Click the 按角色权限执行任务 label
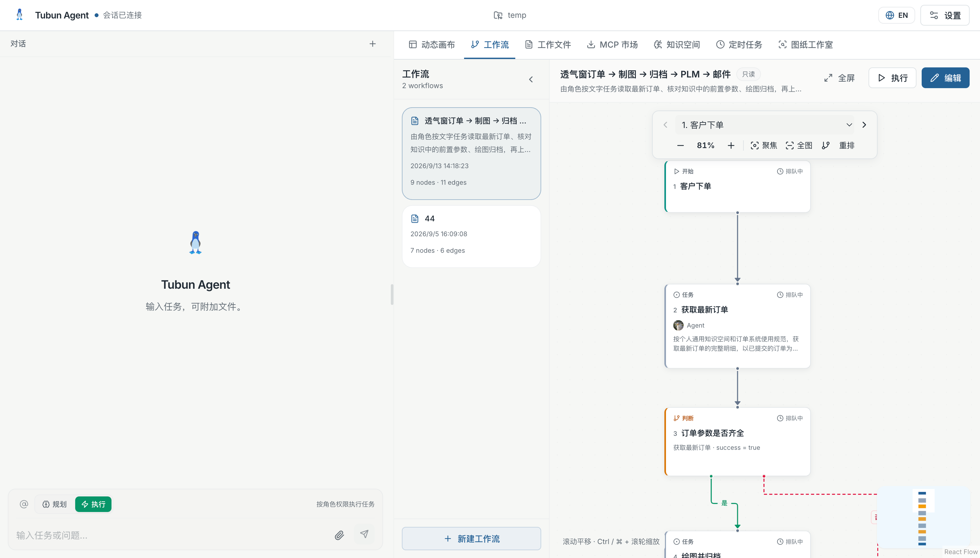This screenshot has height=558, width=980. (x=345, y=504)
